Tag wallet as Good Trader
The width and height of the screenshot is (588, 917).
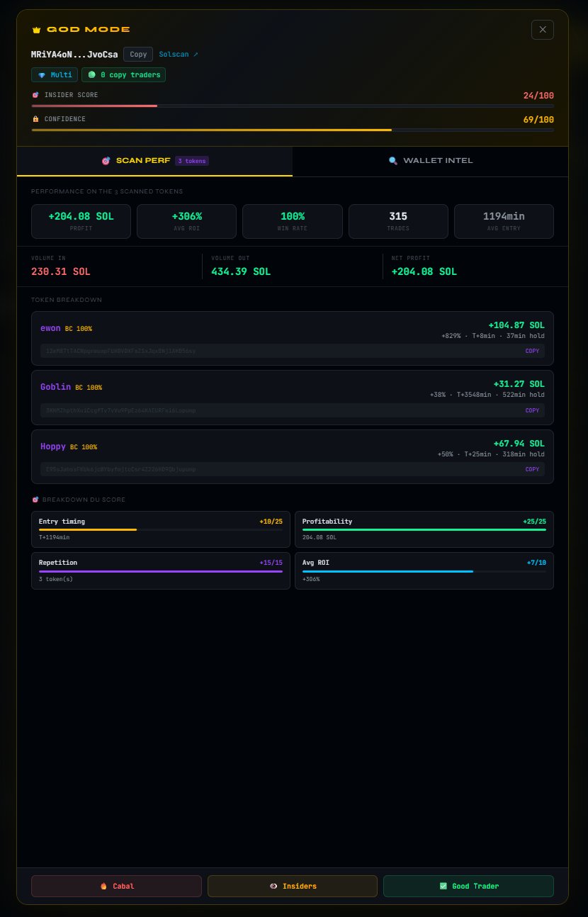point(468,886)
